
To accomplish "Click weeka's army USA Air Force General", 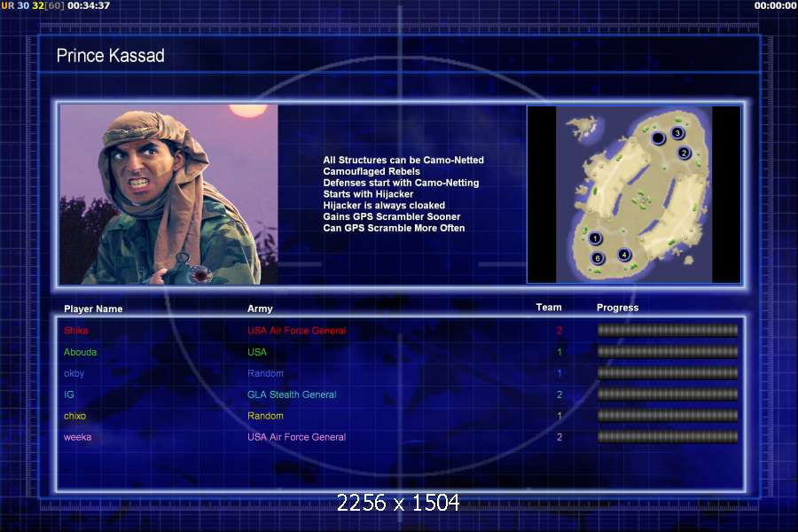I will click(x=297, y=437).
